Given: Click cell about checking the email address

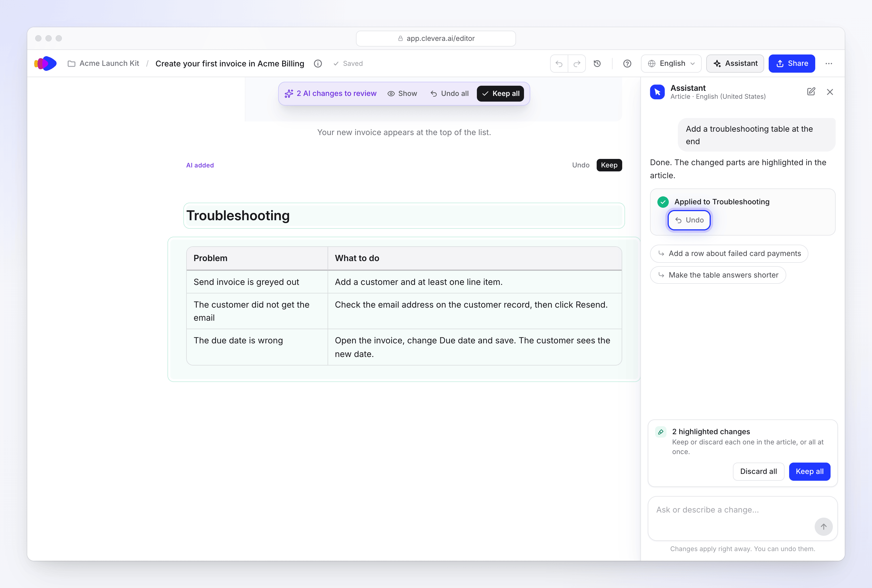Looking at the screenshot, I should (x=474, y=311).
